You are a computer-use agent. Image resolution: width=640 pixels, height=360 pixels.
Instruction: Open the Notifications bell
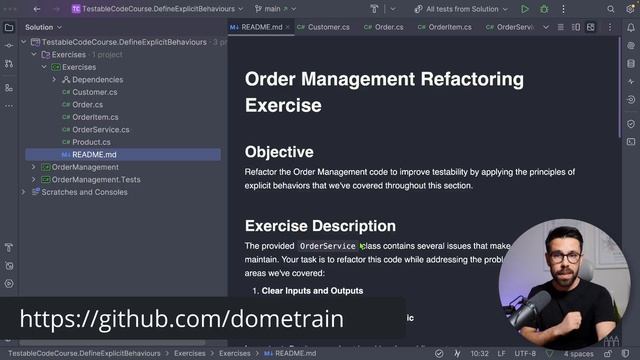point(631,28)
